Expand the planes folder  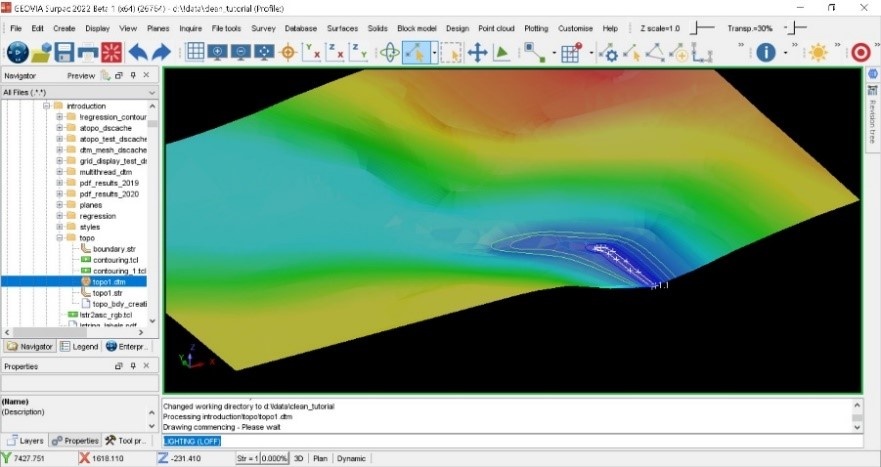(60, 205)
